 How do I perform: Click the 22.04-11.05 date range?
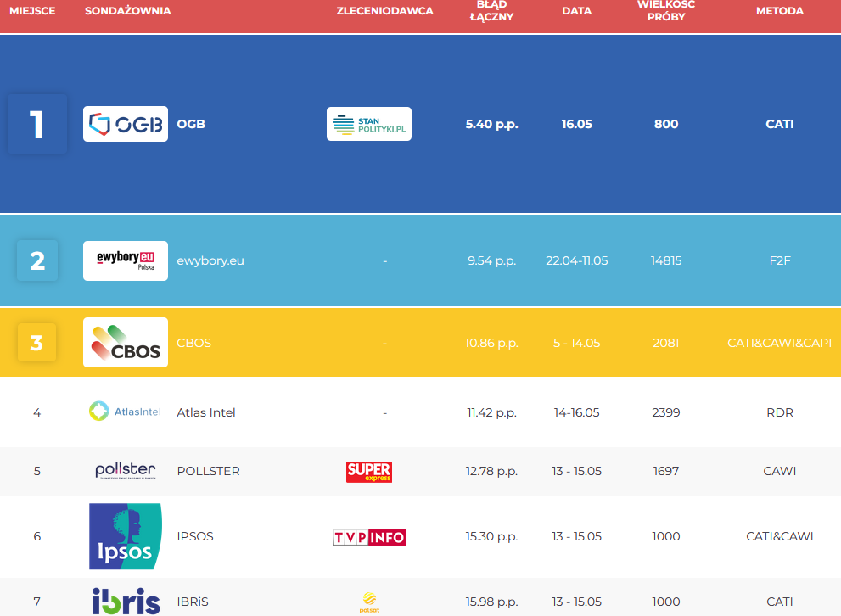576,260
